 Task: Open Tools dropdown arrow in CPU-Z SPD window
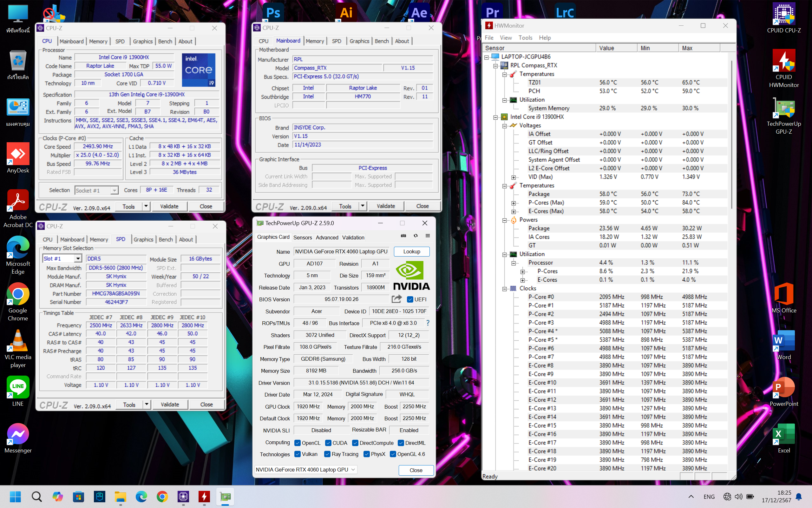coord(147,404)
